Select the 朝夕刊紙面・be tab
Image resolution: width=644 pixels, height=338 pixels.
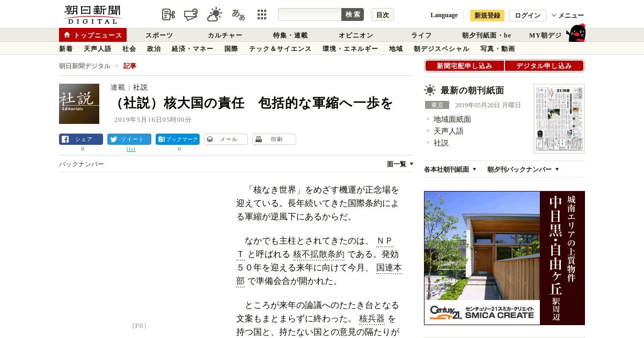click(487, 35)
